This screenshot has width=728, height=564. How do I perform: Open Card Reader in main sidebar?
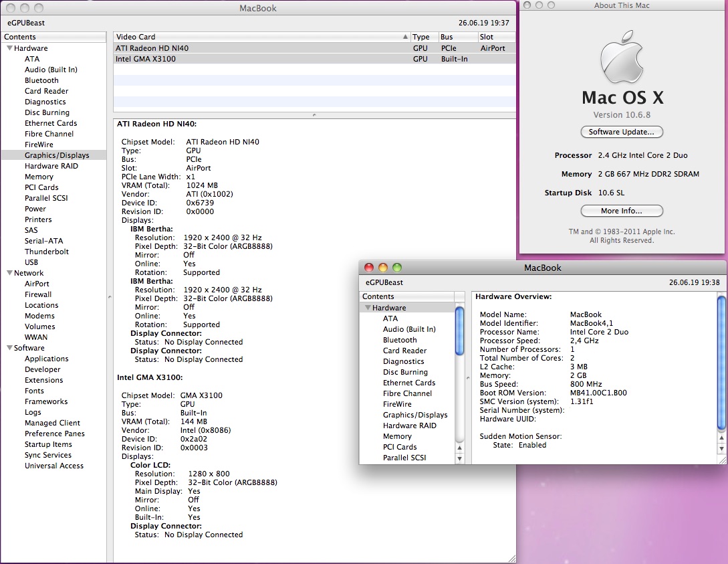(46, 90)
